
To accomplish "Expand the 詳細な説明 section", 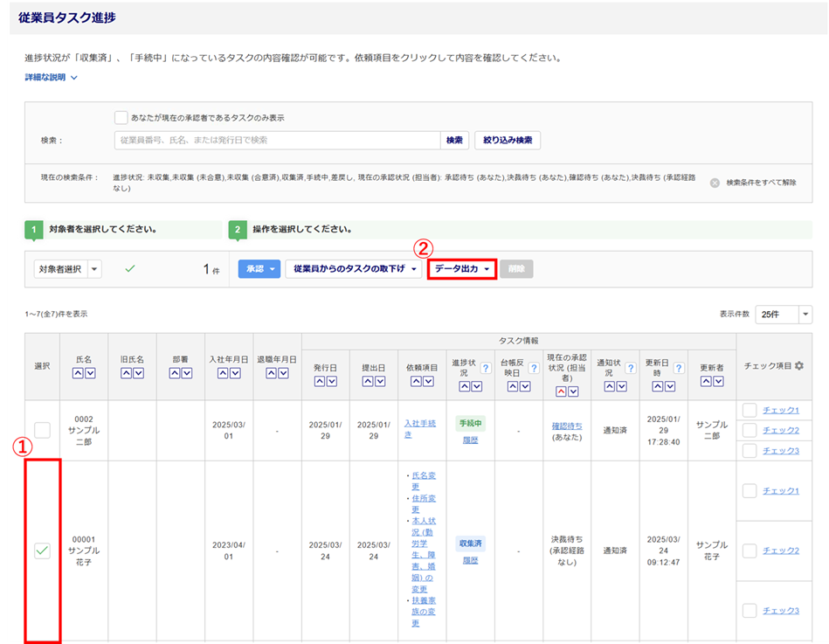I will click(52, 78).
